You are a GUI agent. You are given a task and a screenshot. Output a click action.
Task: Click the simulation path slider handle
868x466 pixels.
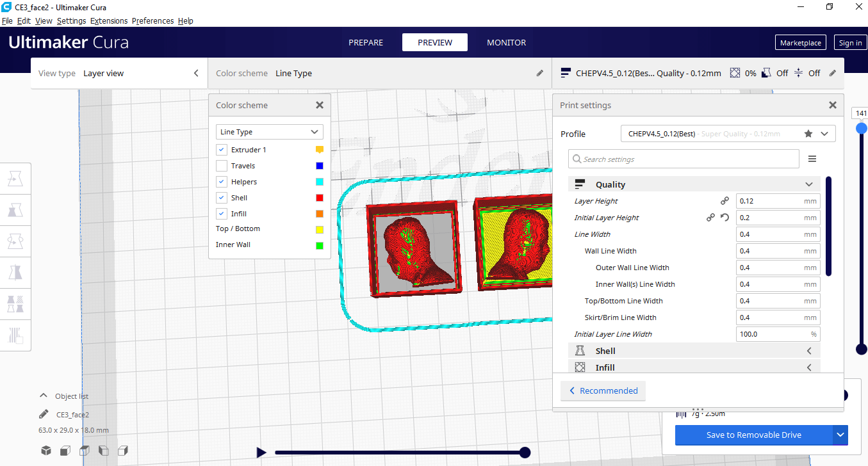[x=525, y=453]
